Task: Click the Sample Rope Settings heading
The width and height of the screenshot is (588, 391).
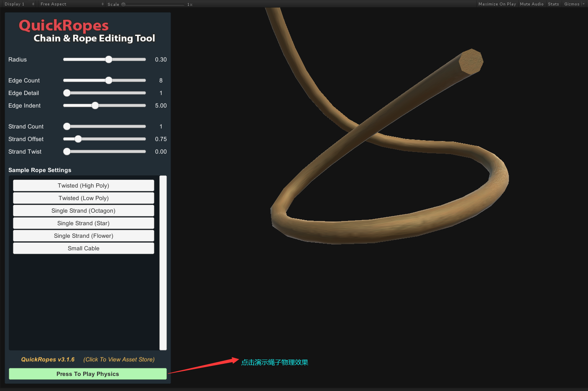Action: (x=40, y=170)
